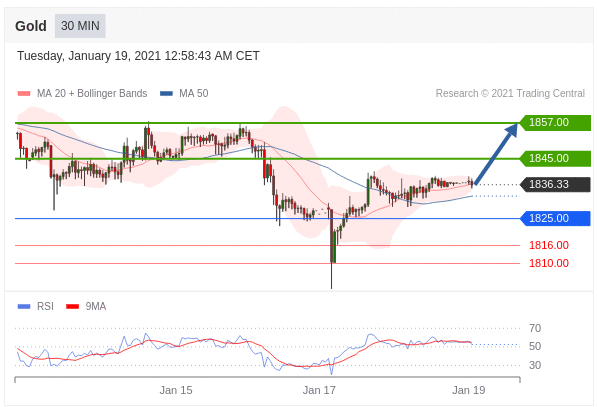Click the 1825.00 blue pivot tag
This screenshot has width=597, height=407.
pos(555,219)
